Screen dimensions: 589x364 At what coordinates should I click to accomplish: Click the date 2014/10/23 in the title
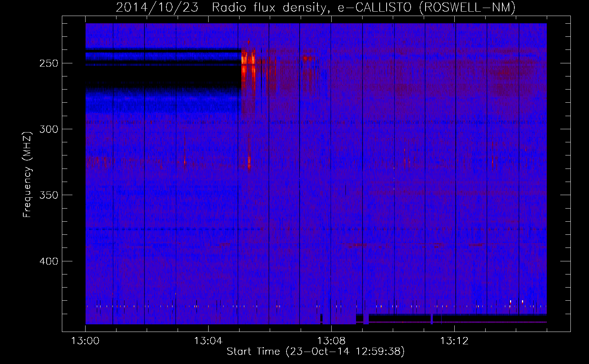coord(157,8)
